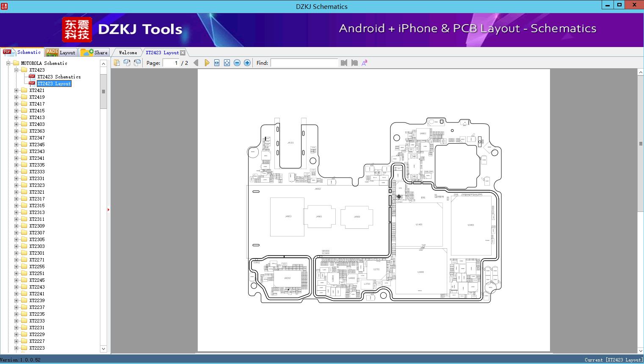Zoom out with the minus button

coord(237,63)
